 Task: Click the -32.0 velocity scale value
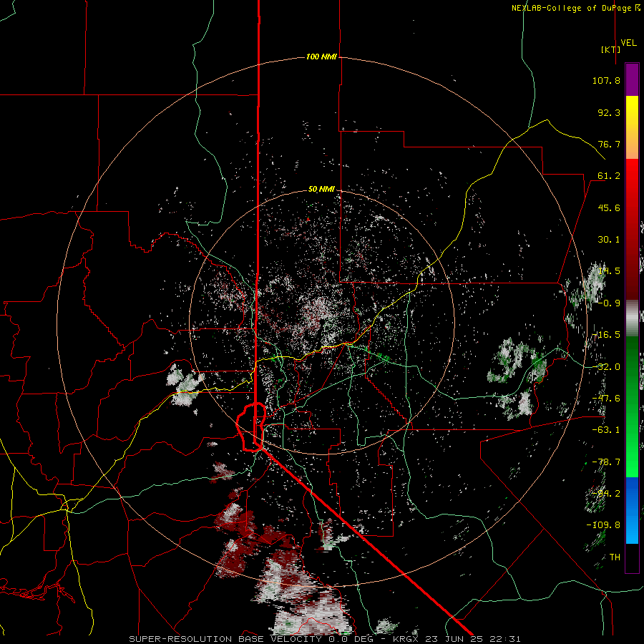point(606,367)
